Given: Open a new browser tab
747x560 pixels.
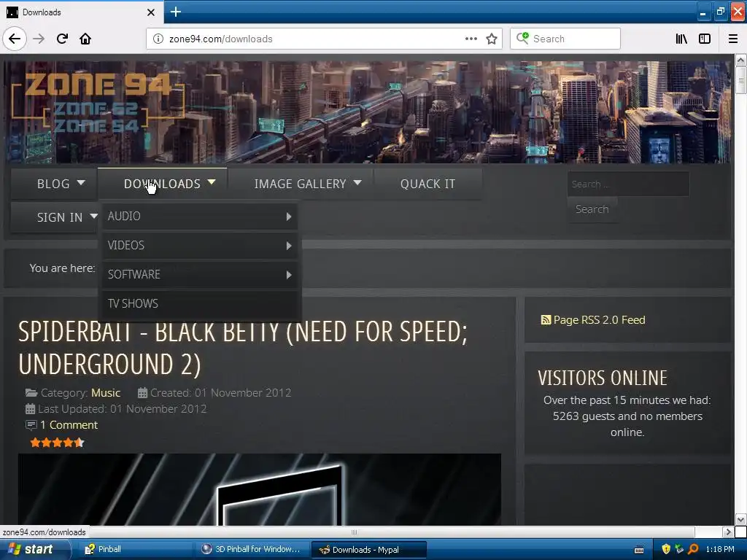Looking at the screenshot, I should pos(175,12).
